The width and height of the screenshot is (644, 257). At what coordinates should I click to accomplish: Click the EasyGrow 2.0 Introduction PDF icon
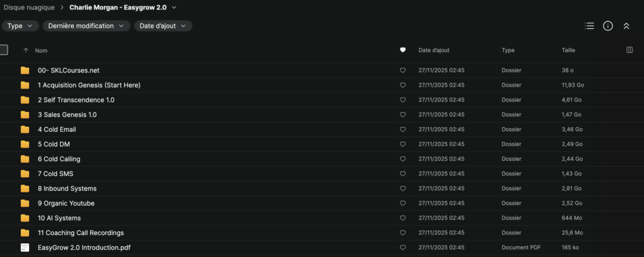[x=25, y=248]
